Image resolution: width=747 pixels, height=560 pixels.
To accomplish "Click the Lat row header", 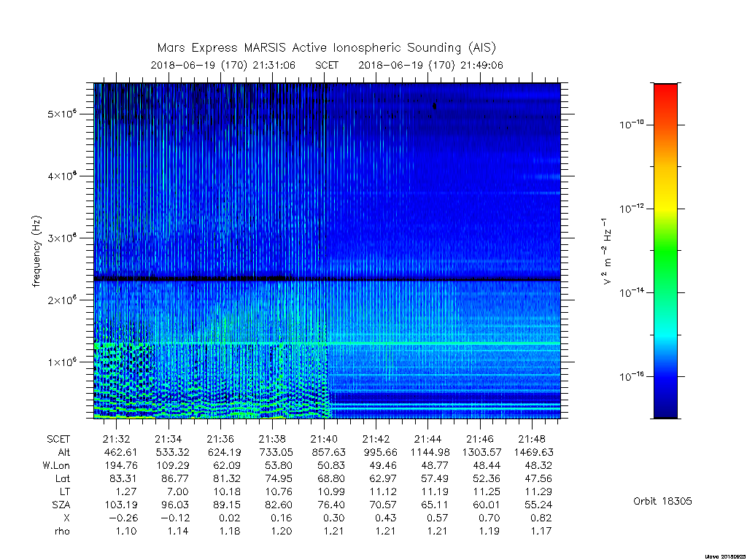I will (x=63, y=478).
